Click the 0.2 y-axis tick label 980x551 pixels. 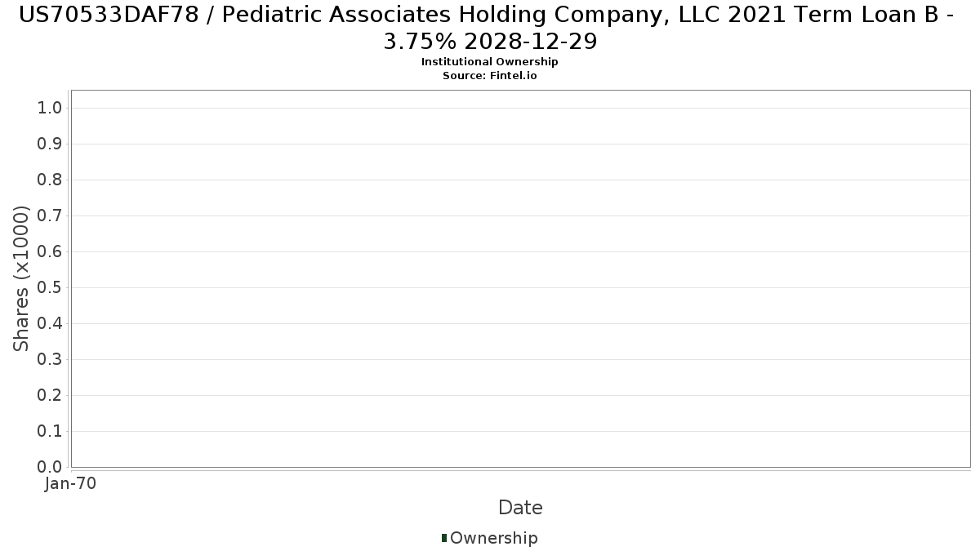[x=50, y=395]
